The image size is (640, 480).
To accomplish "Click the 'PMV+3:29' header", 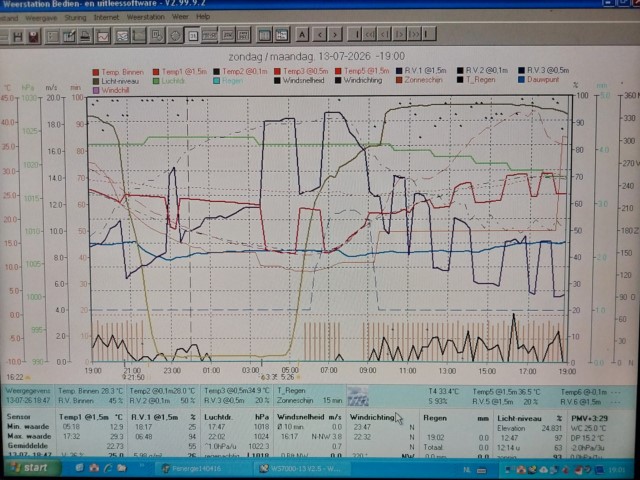I will [x=589, y=418].
